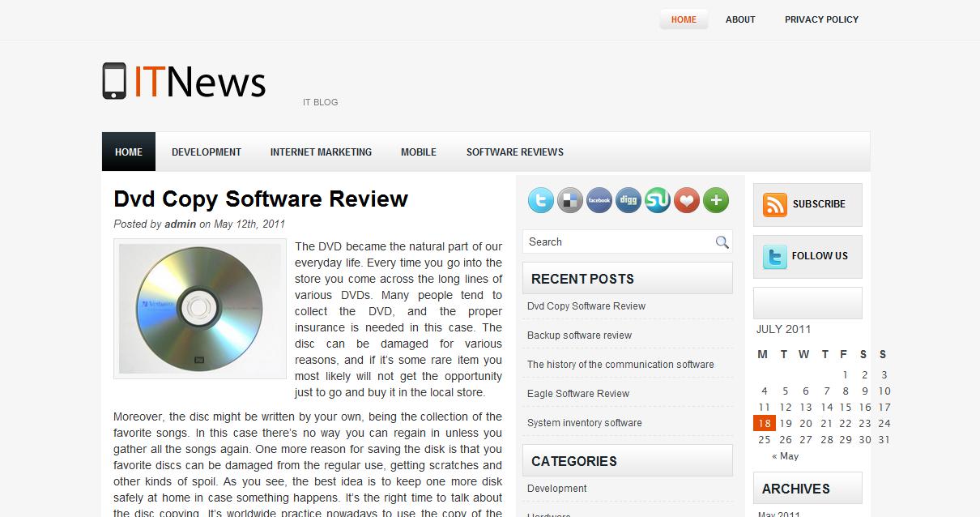Click the FOLLOW US label

820,256
